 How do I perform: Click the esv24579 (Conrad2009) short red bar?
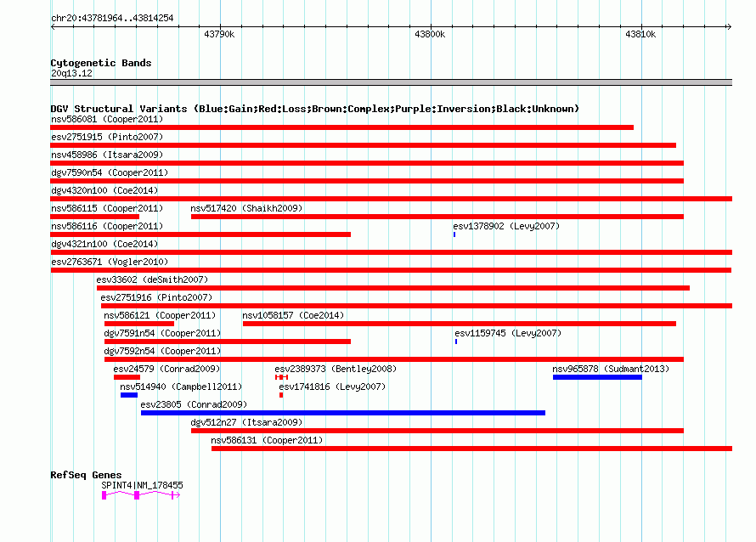point(127,377)
